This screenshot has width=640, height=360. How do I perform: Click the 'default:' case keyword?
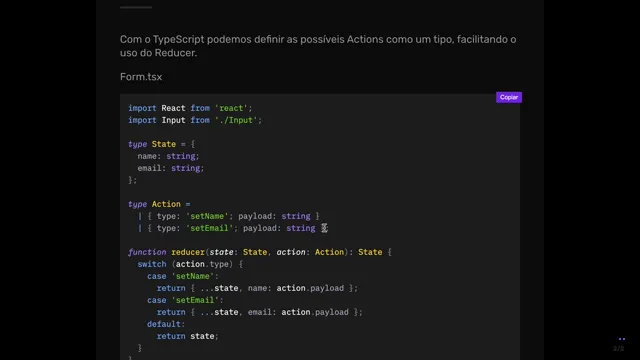pyautogui.click(x=166, y=324)
